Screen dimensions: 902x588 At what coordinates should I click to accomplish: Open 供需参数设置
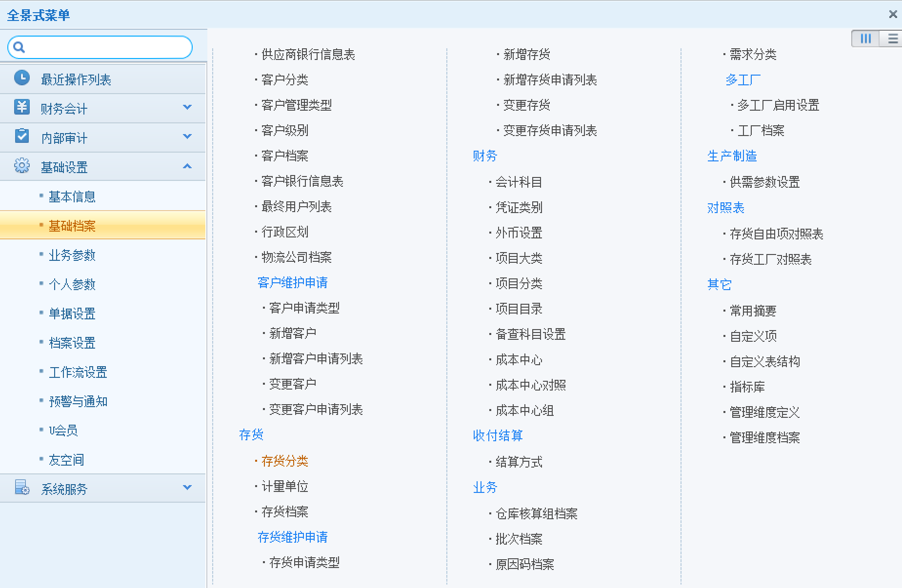(x=765, y=182)
